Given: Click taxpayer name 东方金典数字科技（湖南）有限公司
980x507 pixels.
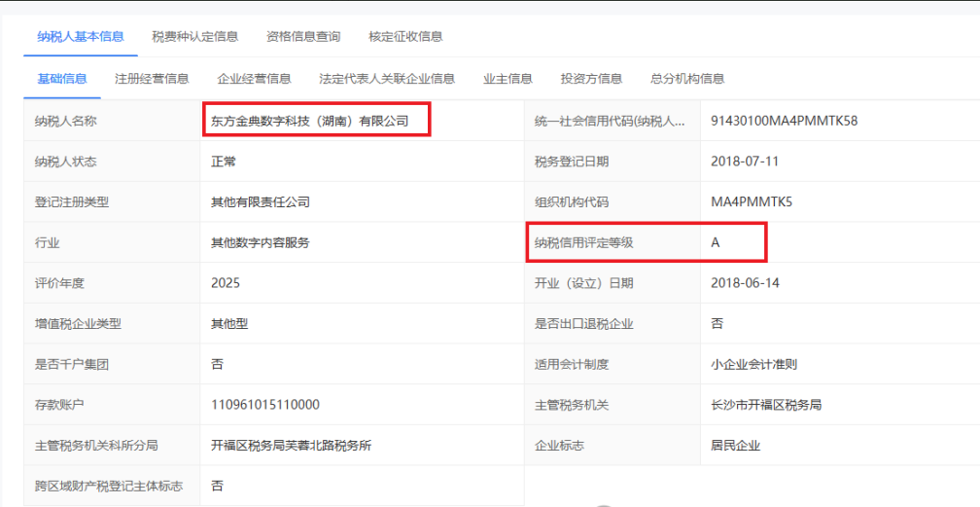Looking at the screenshot, I should (310, 121).
